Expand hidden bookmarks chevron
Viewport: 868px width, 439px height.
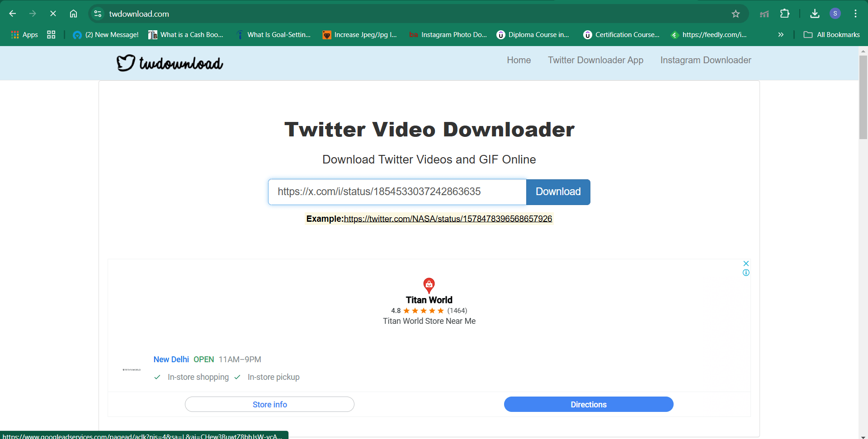point(781,35)
